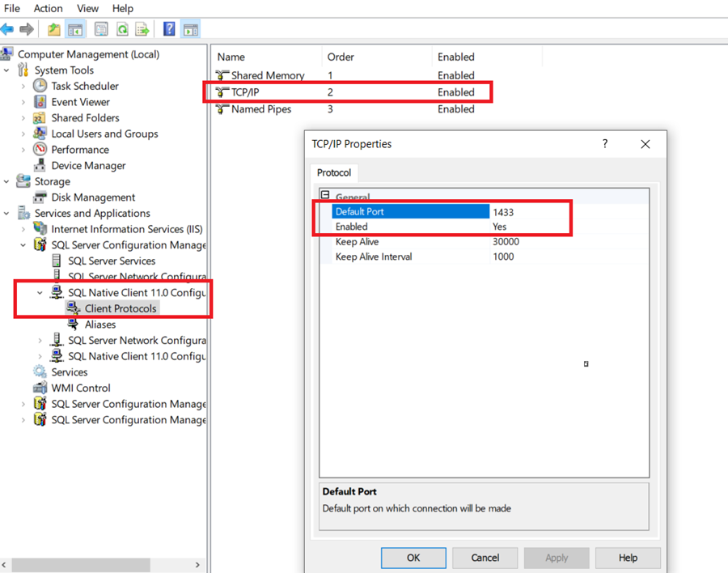Expand the Task Scheduler node
728x573 pixels.
[x=23, y=86]
